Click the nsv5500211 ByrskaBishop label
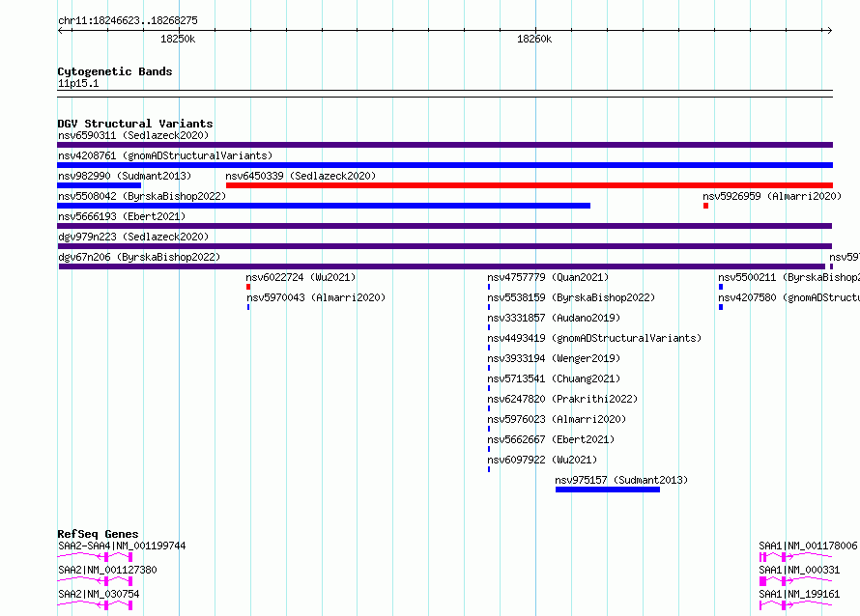Image resolution: width=860 pixels, height=616 pixels. pyautogui.click(x=788, y=277)
